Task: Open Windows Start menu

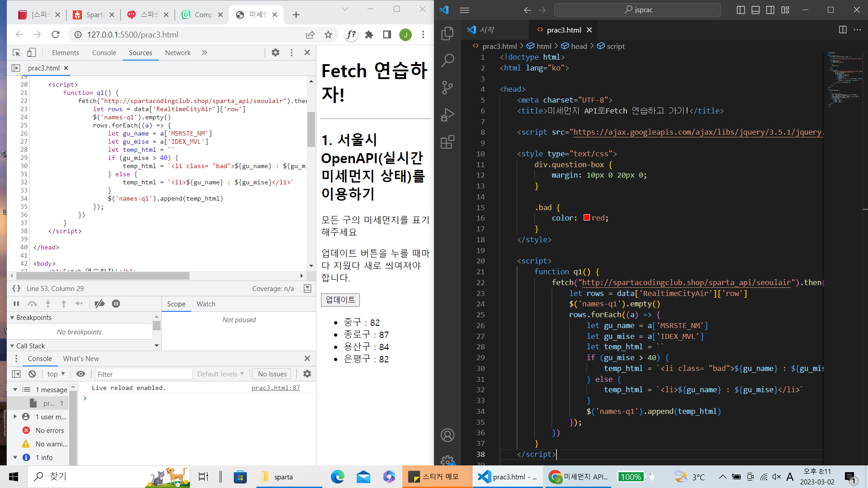Action: [x=14, y=477]
